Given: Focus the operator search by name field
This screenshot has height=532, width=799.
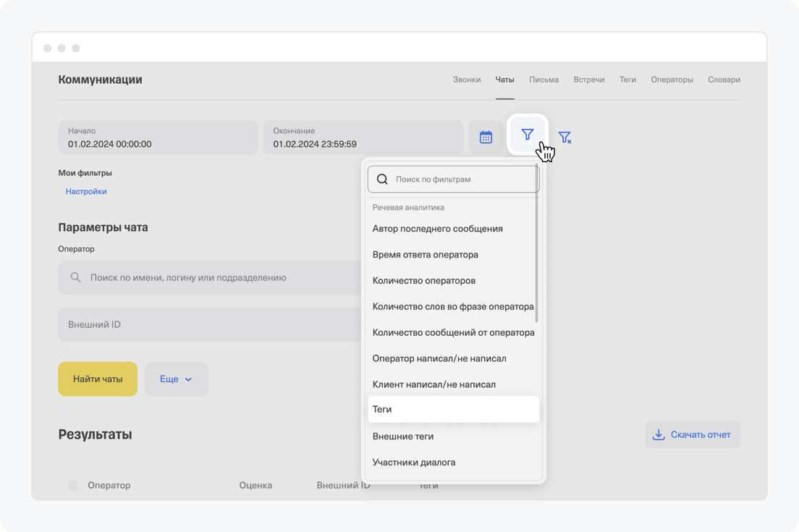Looking at the screenshot, I should [209, 278].
